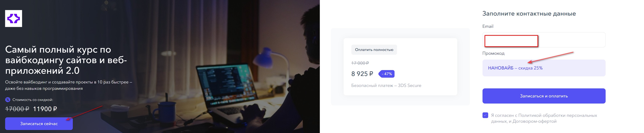Click the promo code field with НАНОВАЙБ
644x133 pixels.
click(544, 68)
